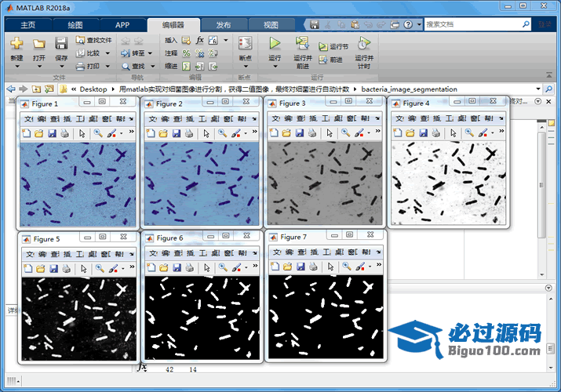Click the back arrow in the address bar
Viewport: 561px width, 392px height.
coord(11,89)
